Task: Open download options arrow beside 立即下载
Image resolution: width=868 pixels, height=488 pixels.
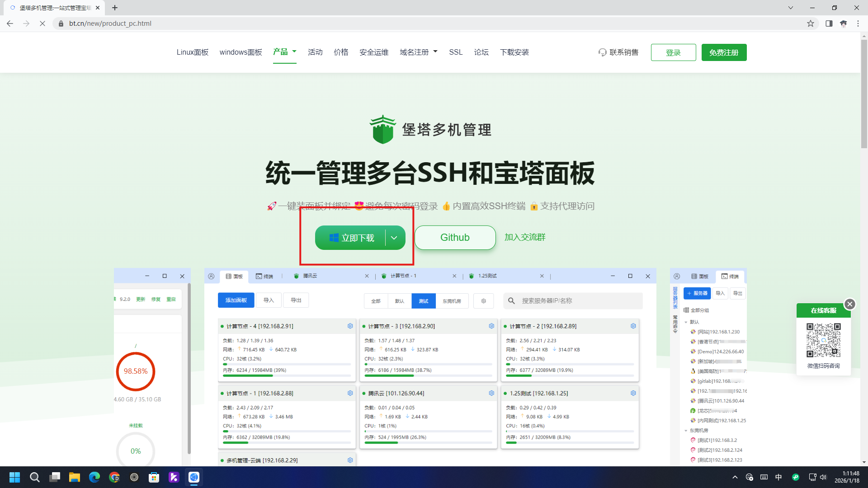Action: click(x=394, y=238)
